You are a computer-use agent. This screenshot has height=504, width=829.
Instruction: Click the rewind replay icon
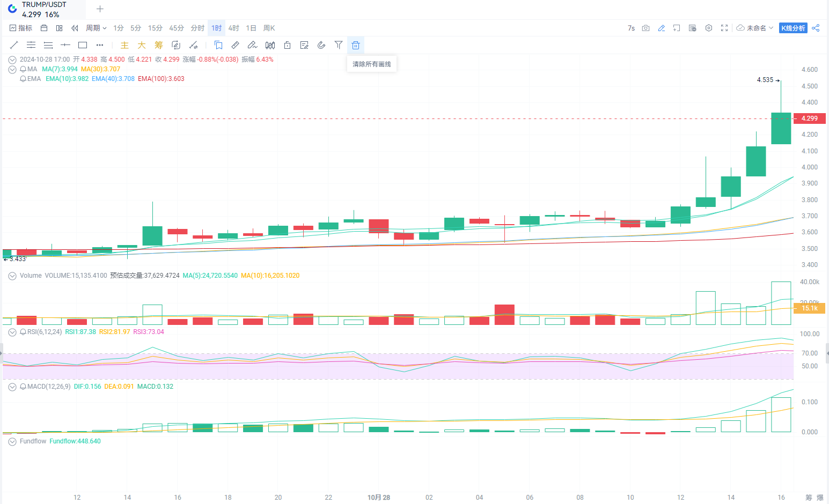[75, 28]
